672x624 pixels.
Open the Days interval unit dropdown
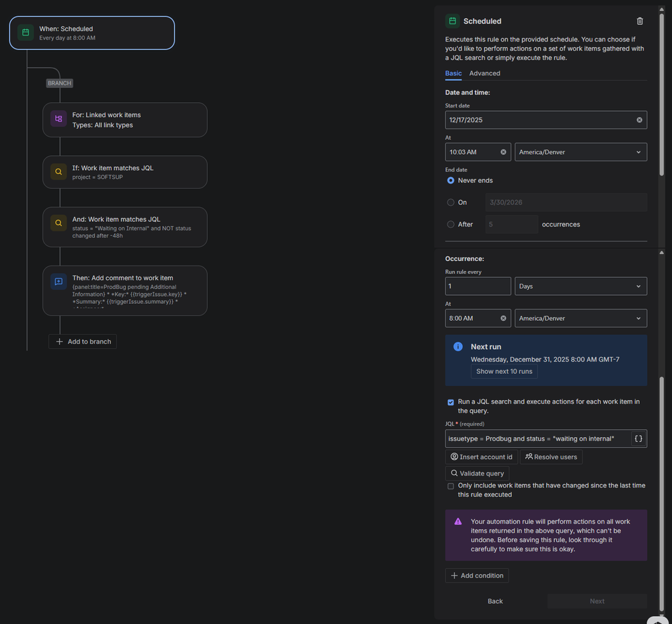(x=581, y=286)
